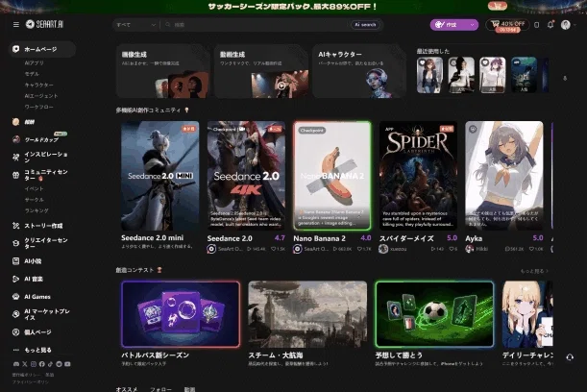Screen dimensions: 587x392
Task: Open notifications bell icon
Action: [550, 25]
